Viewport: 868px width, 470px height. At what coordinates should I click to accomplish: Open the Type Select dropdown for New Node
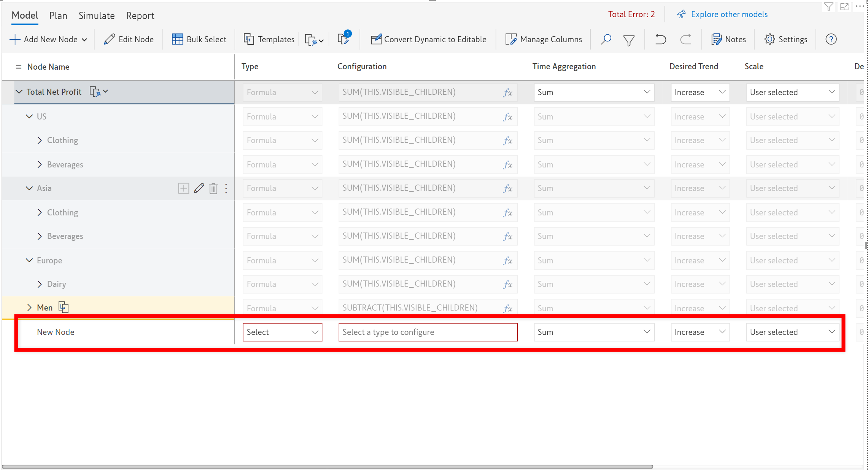click(282, 332)
